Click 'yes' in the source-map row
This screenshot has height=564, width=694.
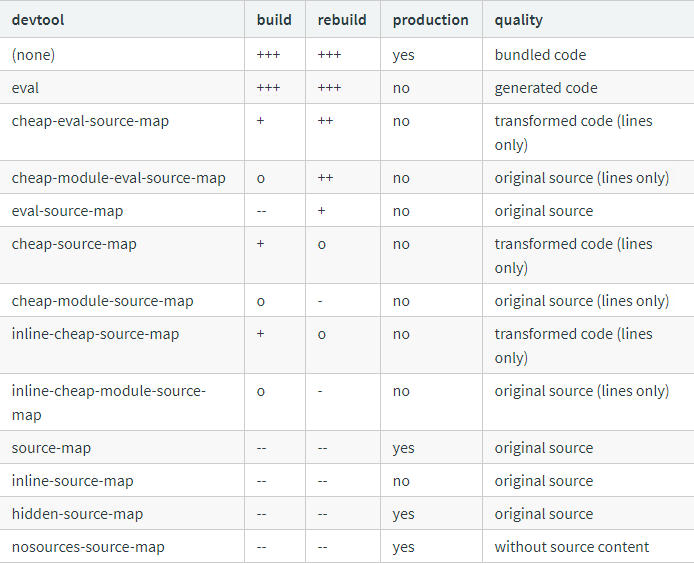coord(403,448)
